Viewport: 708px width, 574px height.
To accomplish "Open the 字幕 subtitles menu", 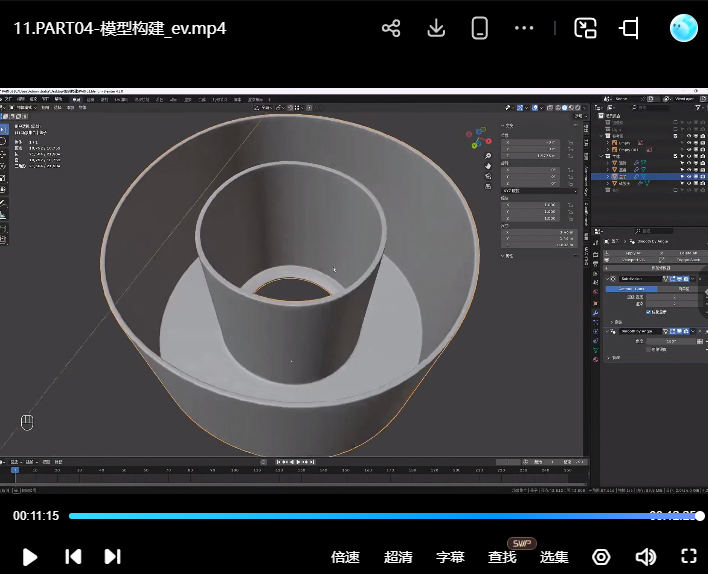I will pyautogui.click(x=450, y=557).
